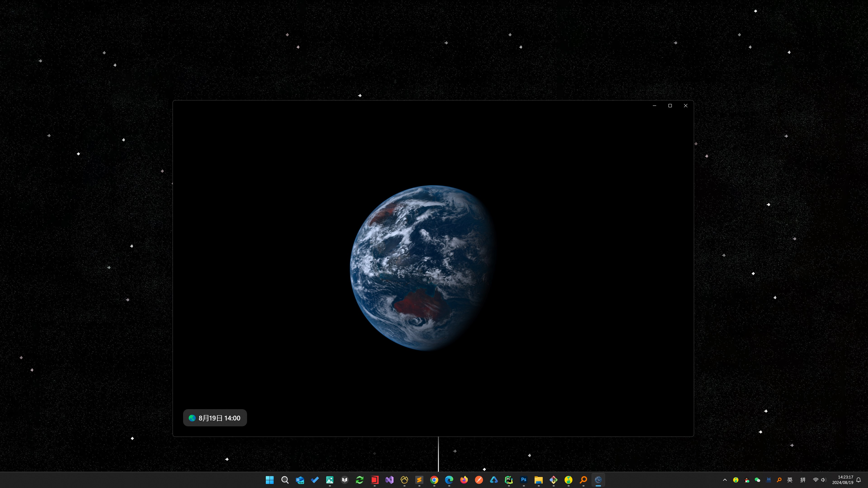Switch the 英 input mode indicator
Viewport: 868px width, 488px height.
click(790, 480)
